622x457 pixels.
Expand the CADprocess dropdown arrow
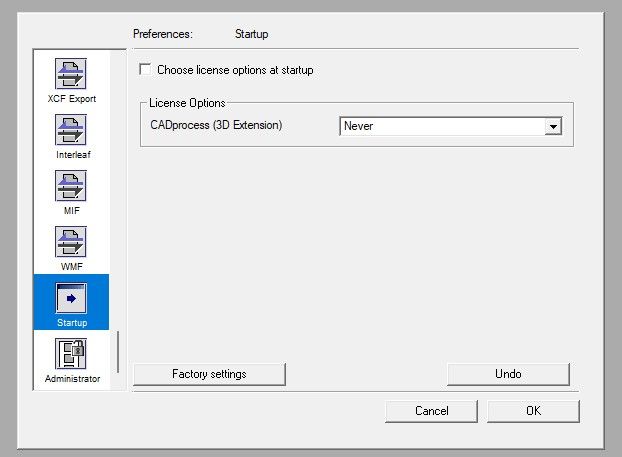pyautogui.click(x=551, y=127)
